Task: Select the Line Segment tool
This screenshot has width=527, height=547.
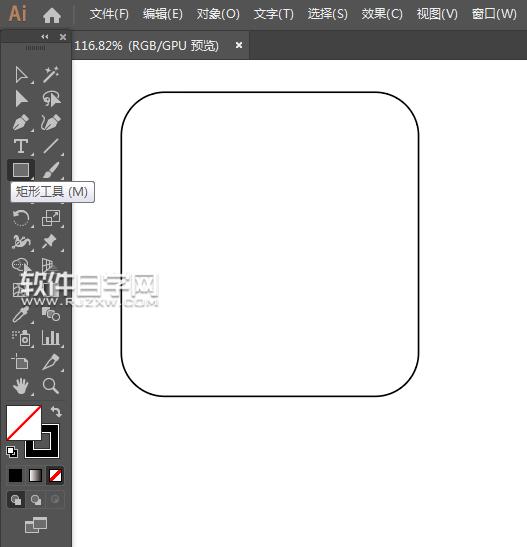Action: [x=51, y=146]
